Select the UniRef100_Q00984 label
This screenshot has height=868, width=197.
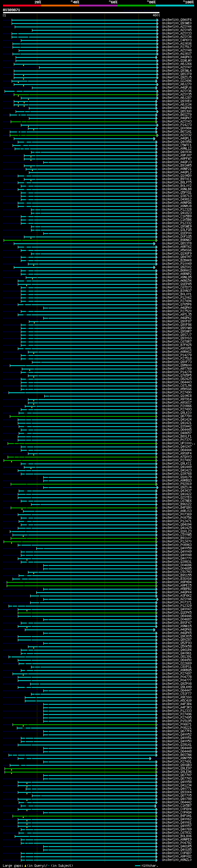177,128
